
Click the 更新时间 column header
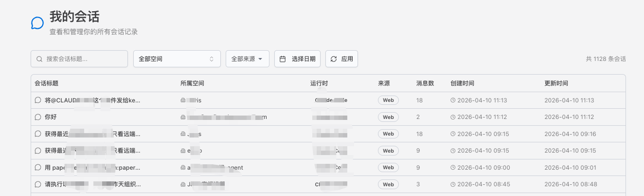[556, 83]
